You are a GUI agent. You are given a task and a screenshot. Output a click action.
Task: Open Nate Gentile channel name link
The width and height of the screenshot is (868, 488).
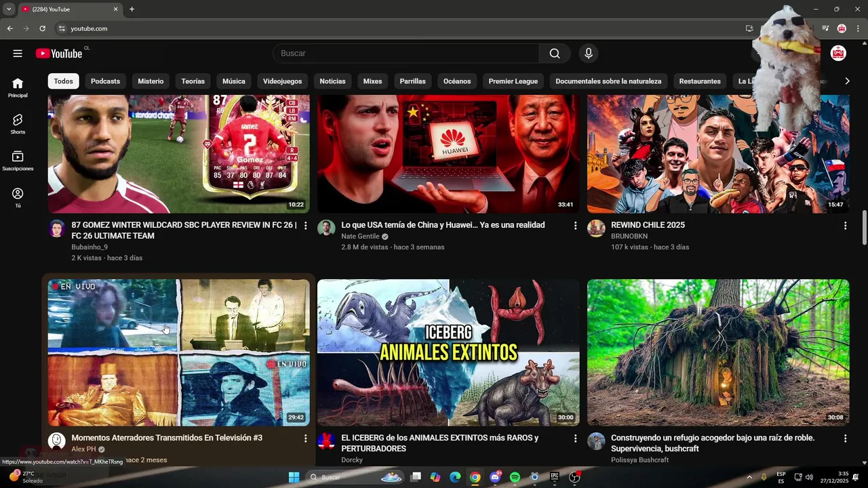click(x=360, y=237)
